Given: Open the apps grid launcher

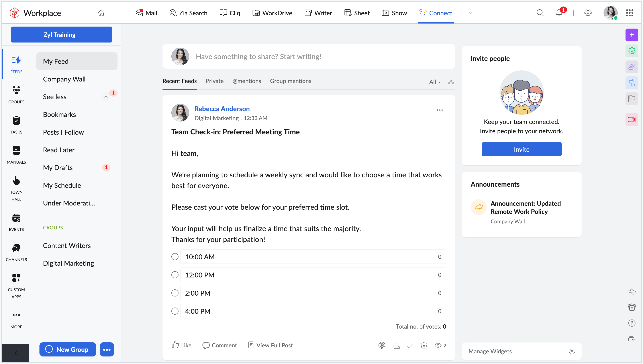Looking at the screenshot, I should [x=629, y=13].
